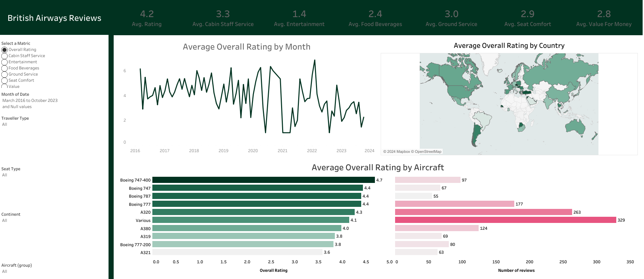Image resolution: width=644 pixels, height=279 pixels.
Task: Click the 1.4 Avg. Entertainment card
Action: click(299, 18)
